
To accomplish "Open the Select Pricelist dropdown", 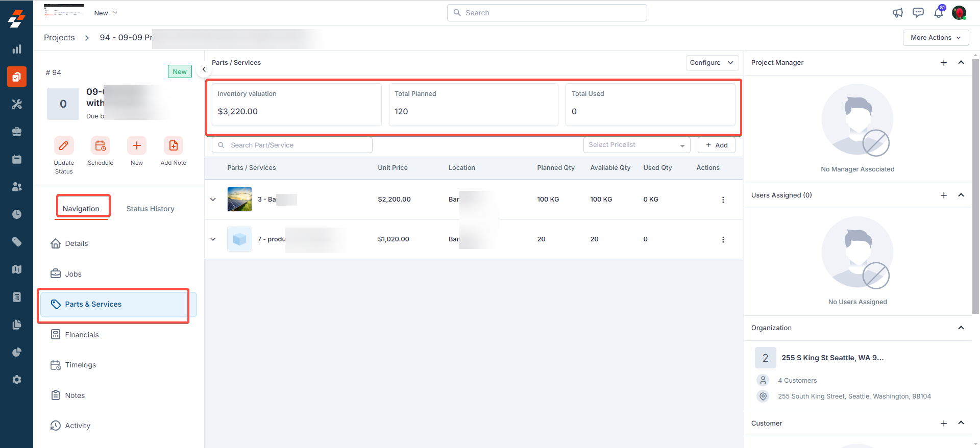I will click(x=636, y=145).
